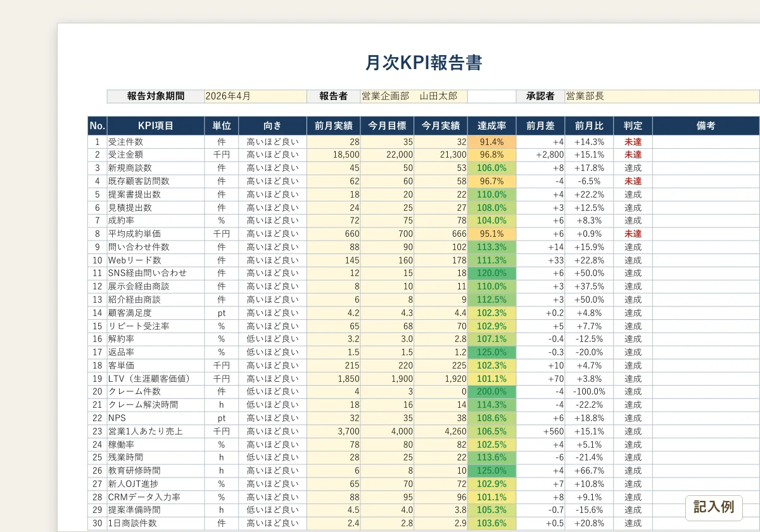Select the "顧客満足度" KPI cell
The height and width of the screenshot is (532, 760).
click(x=156, y=313)
